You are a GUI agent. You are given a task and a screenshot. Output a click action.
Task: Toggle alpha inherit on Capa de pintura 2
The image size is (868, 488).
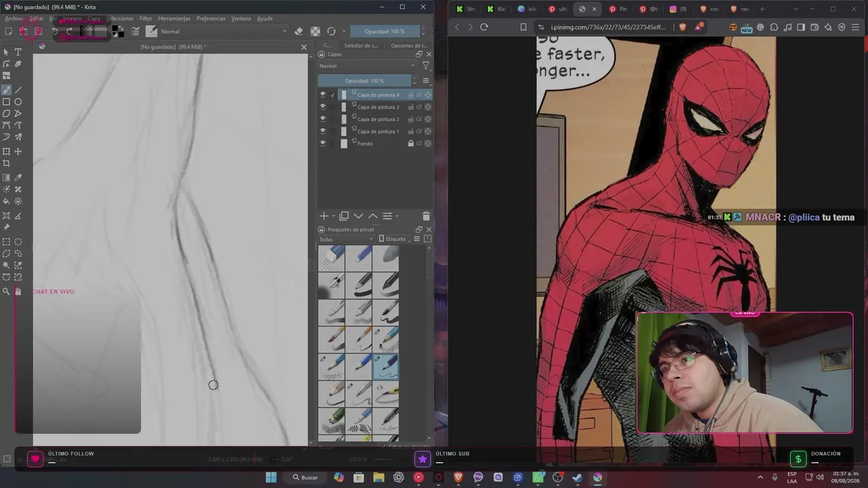(419, 119)
